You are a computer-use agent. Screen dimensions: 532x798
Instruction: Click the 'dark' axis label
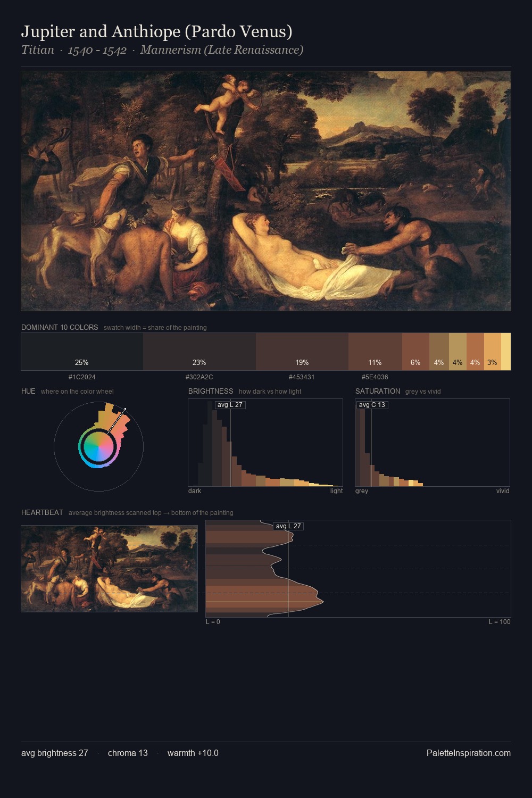[x=195, y=491]
